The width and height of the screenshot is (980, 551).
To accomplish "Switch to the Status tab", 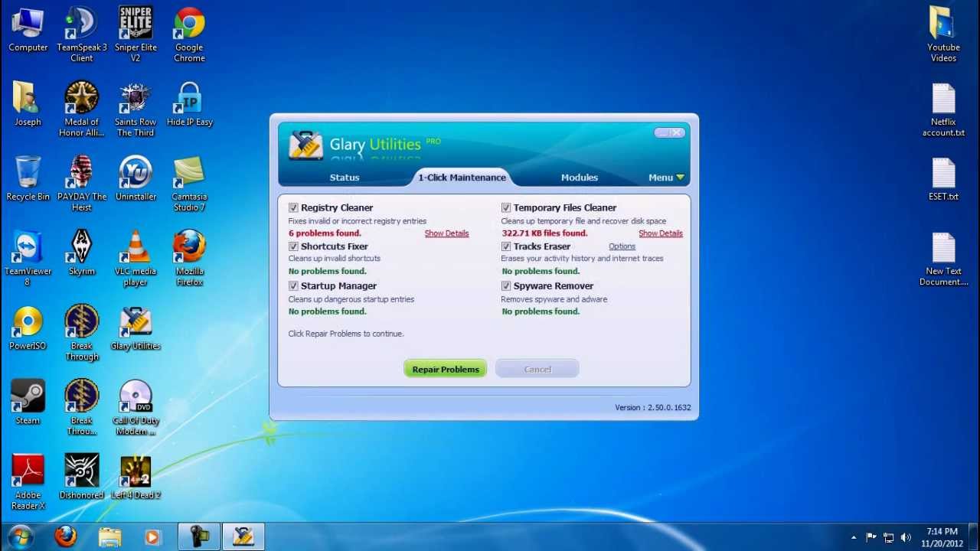I will [x=345, y=178].
